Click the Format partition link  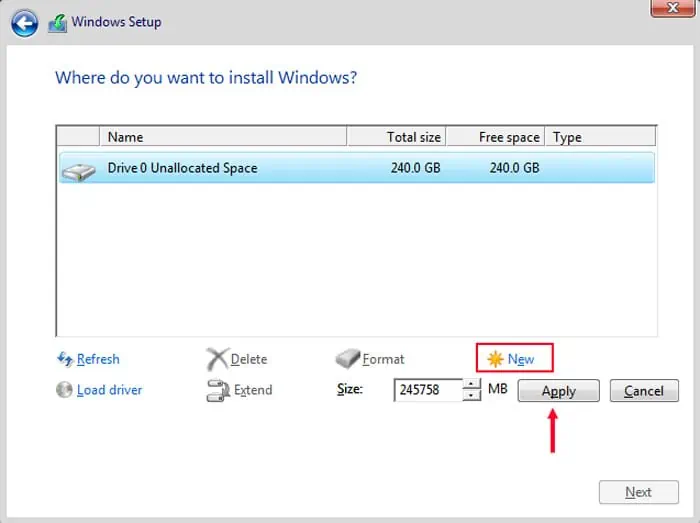tap(383, 359)
